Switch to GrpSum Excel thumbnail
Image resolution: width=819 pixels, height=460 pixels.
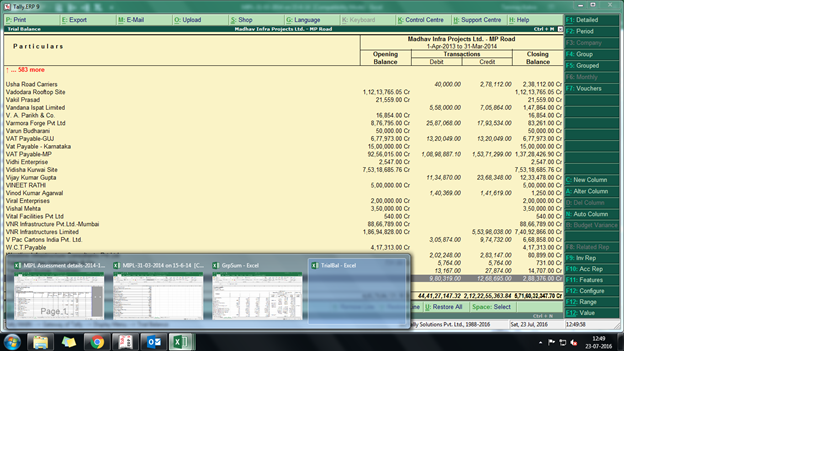257,290
